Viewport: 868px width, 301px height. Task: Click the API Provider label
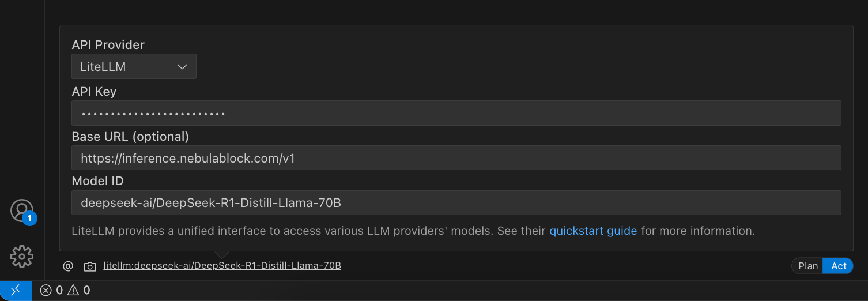pyautogui.click(x=108, y=44)
